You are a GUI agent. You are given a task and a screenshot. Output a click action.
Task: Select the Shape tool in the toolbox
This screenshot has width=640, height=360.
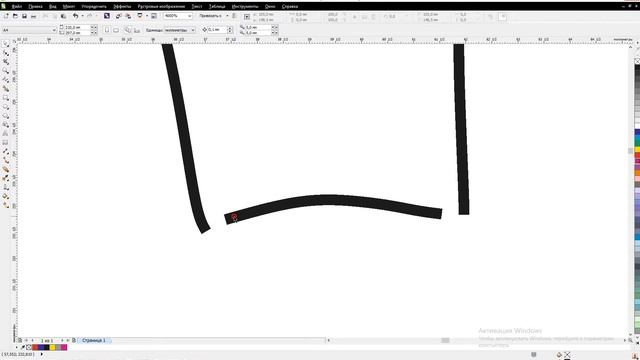pos(6,53)
